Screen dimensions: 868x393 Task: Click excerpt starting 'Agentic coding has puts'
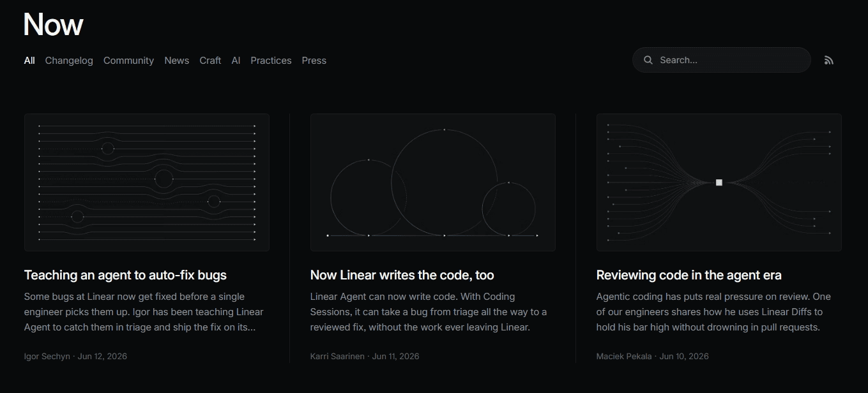click(713, 312)
